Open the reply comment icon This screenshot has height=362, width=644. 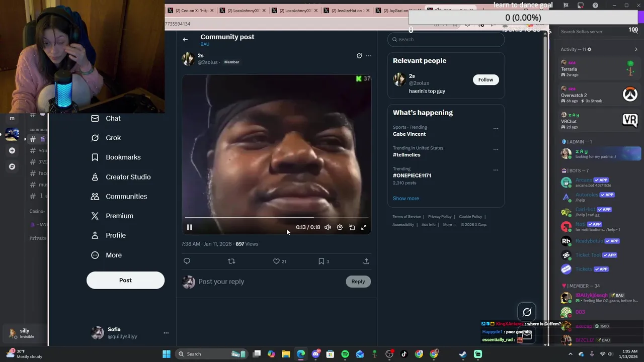pos(187,261)
